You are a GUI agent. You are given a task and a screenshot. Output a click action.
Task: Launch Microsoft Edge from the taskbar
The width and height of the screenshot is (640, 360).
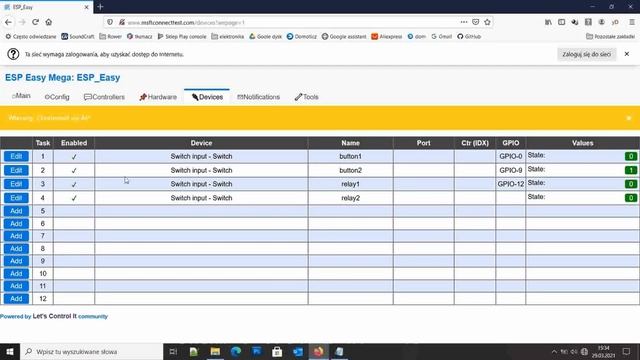(x=236, y=351)
